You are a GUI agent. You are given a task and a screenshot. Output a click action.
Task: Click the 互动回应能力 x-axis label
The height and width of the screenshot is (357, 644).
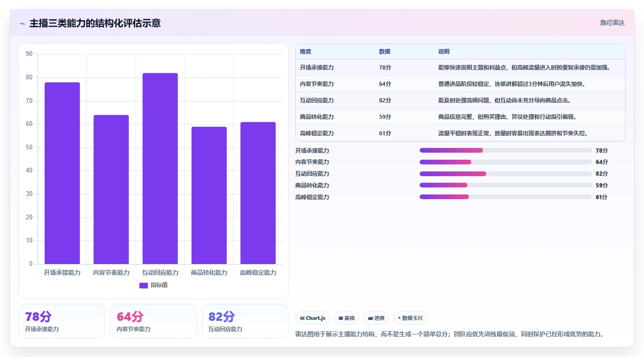point(160,272)
